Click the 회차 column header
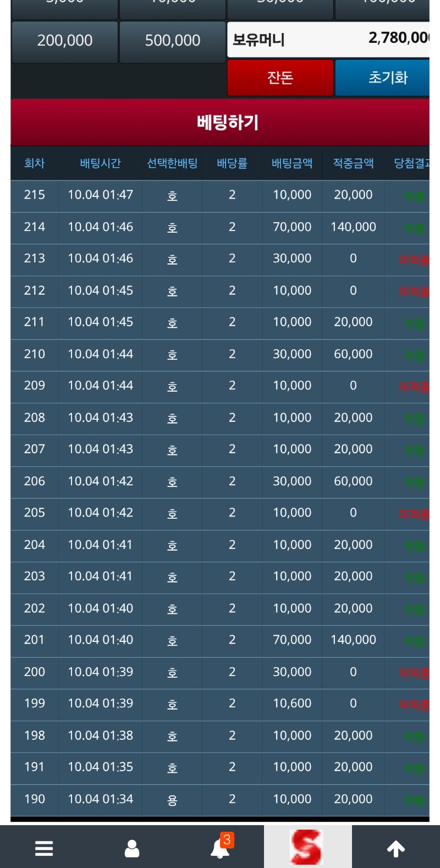 pos(34,163)
